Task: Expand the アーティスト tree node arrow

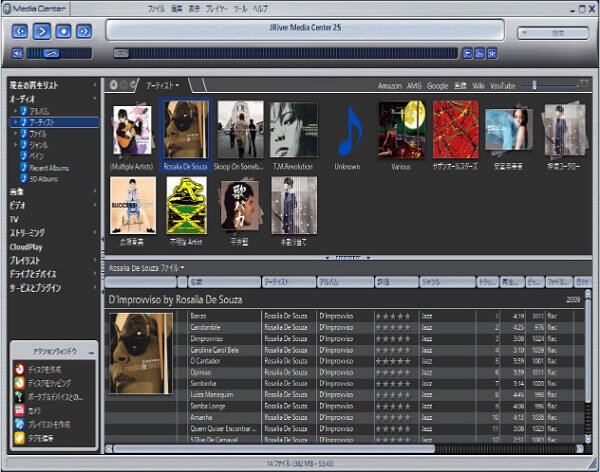Action: coord(16,122)
